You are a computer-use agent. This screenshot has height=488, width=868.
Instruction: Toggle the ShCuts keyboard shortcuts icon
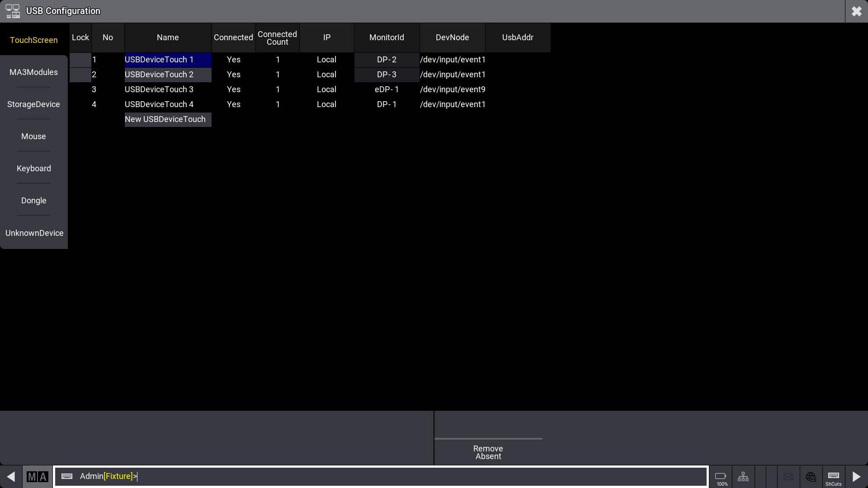(x=834, y=477)
